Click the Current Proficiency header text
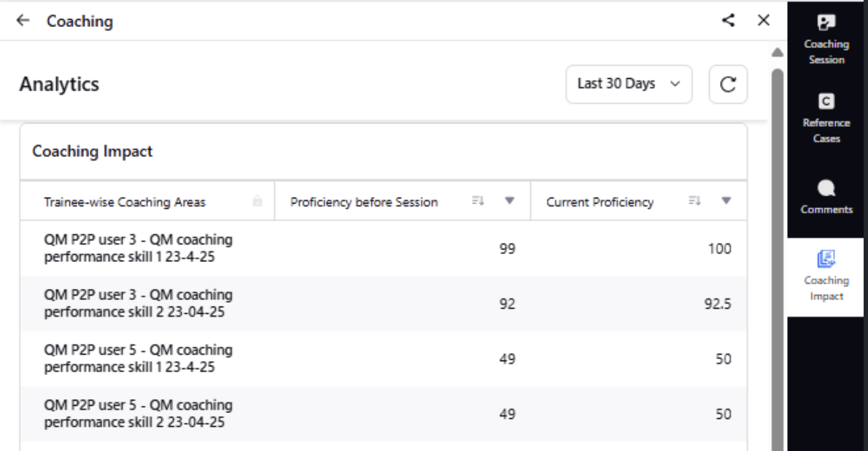The image size is (868, 451). coord(600,202)
